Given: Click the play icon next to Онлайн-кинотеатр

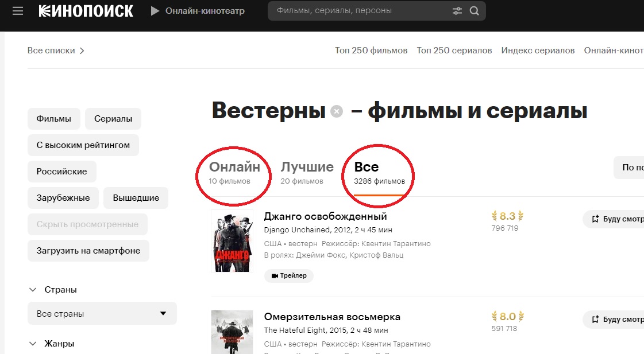Looking at the screenshot, I should [155, 11].
